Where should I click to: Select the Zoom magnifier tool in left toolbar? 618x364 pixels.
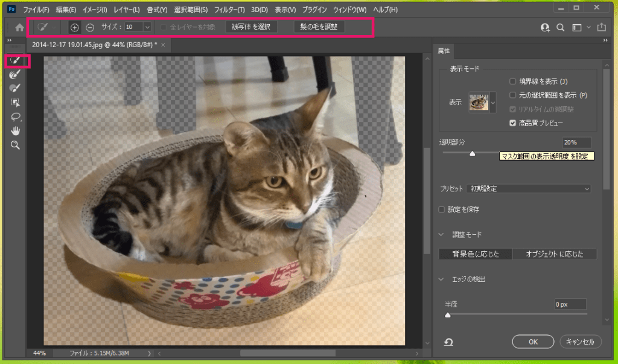tap(15, 145)
